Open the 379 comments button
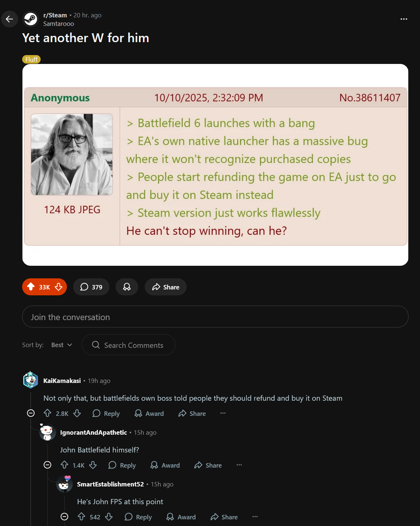Viewport: 420px width, 526px height. coord(91,287)
